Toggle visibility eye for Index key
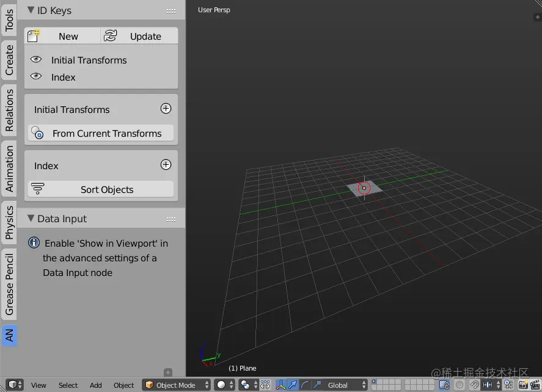 36,76
